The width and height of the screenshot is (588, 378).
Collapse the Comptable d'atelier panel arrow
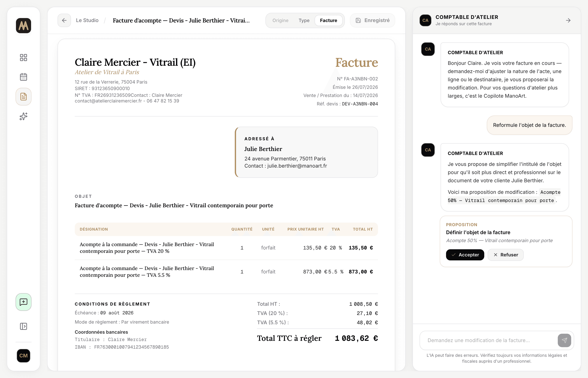pyautogui.click(x=568, y=20)
